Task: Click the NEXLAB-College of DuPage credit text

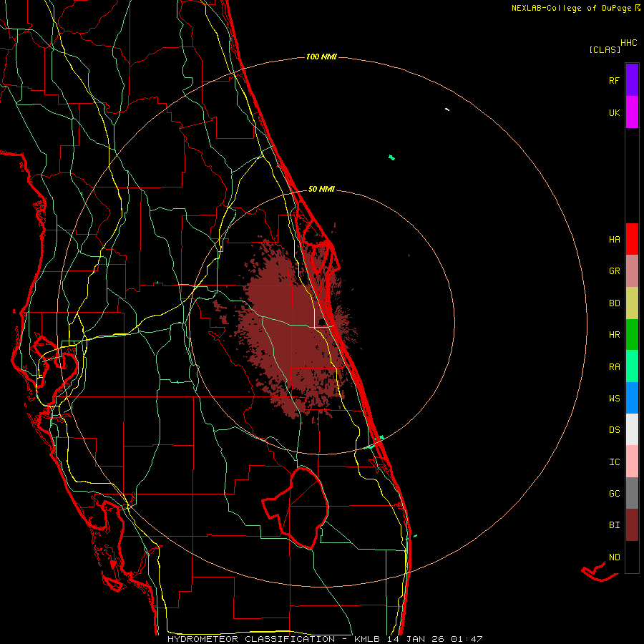Action: (571, 8)
